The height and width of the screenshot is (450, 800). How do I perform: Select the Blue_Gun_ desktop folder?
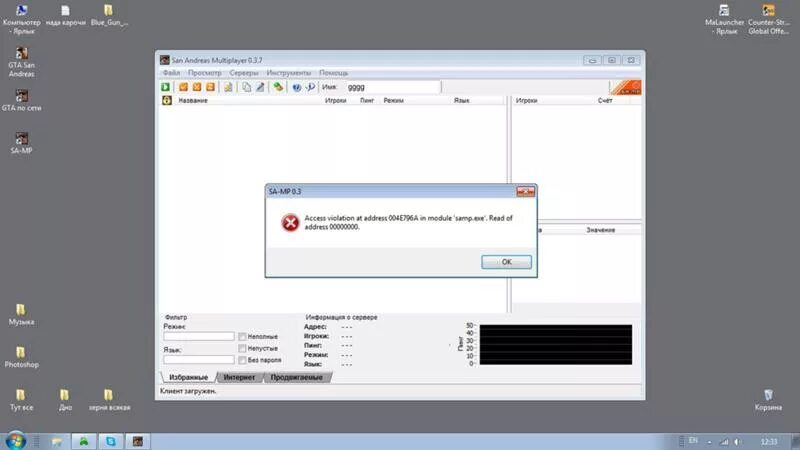(109, 15)
